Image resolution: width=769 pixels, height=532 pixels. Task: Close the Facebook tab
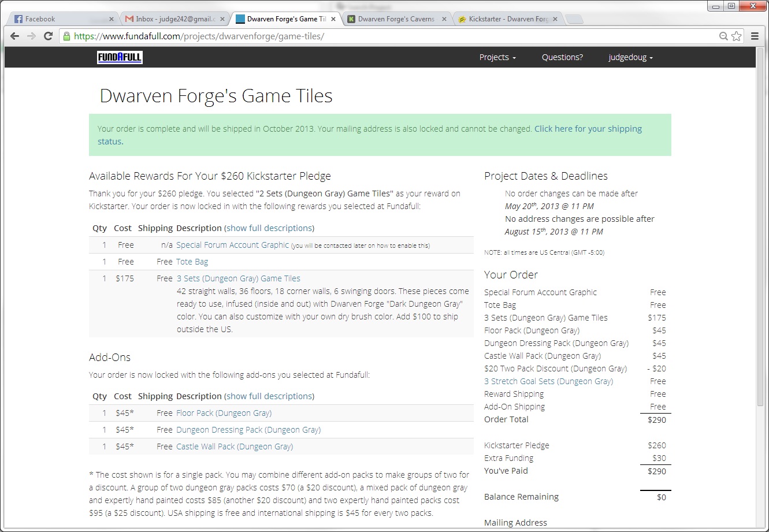(112, 19)
